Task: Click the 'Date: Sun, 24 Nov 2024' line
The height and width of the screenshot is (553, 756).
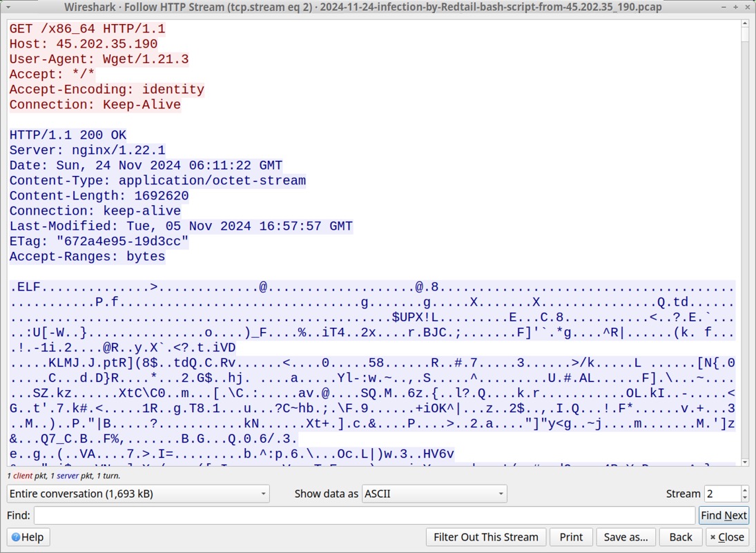Action: pyautogui.click(x=146, y=166)
